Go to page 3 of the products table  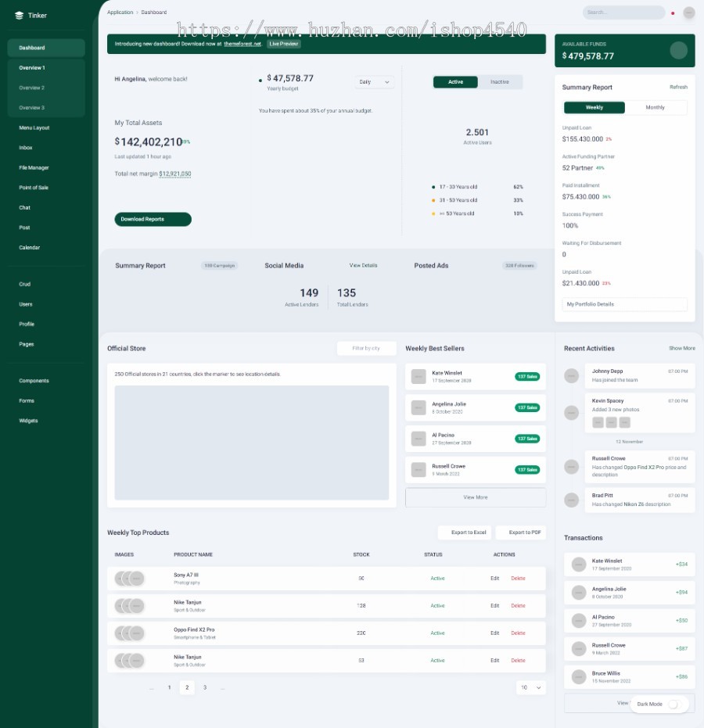point(205,687)
